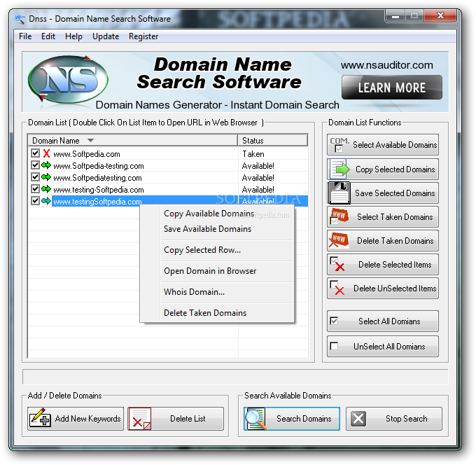Open the Help menu
Viewport: 476px width, 465px height.
(x=73, y=36)
